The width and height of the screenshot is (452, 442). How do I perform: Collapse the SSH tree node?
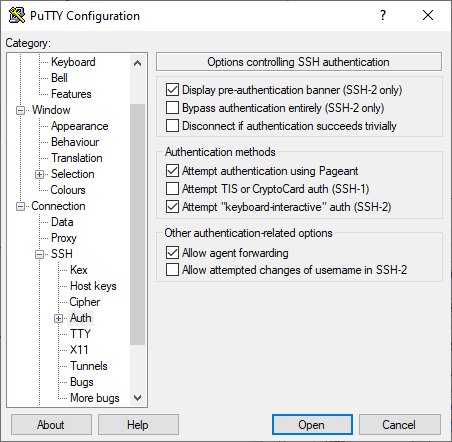click(x=39, y=255)
